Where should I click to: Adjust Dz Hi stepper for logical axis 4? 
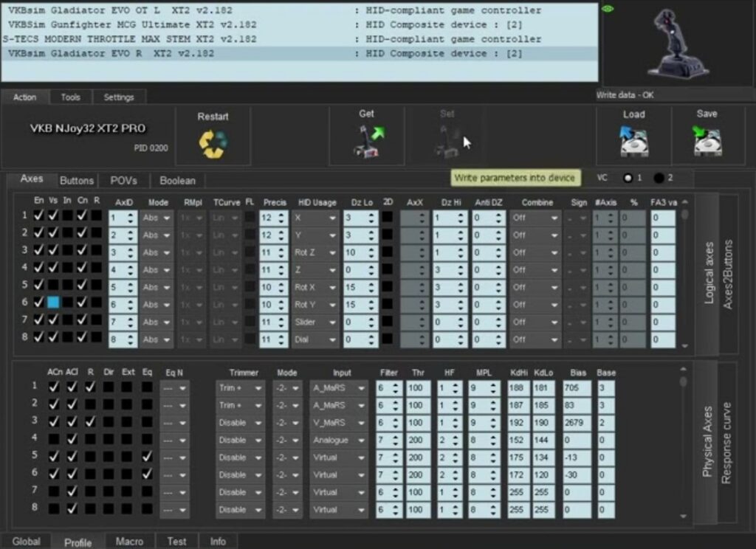460,270
